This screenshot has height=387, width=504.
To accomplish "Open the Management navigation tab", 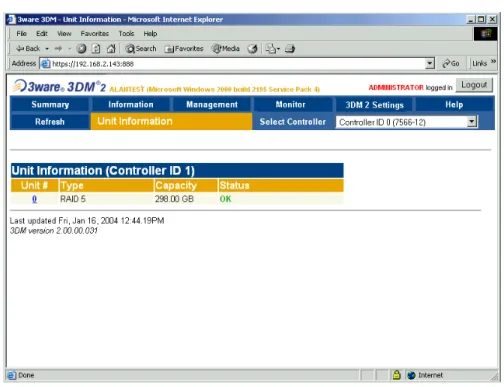I will pyautogui.click(x=212, y=104).
